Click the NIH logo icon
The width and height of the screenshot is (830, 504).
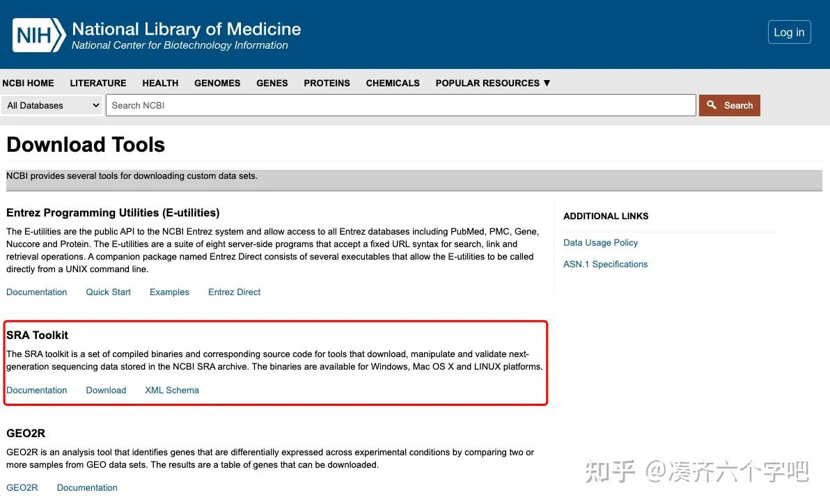pyautogui.click(x=40, y=35)
